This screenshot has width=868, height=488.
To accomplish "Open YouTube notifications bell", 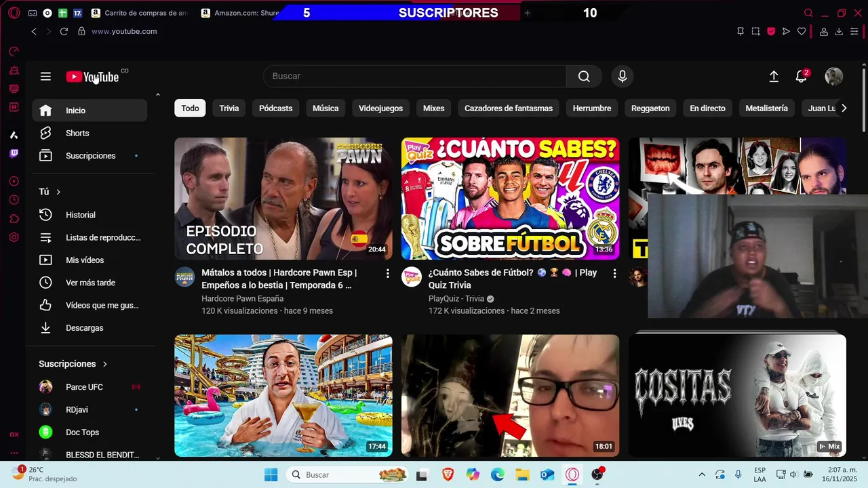I will (802, 77).
